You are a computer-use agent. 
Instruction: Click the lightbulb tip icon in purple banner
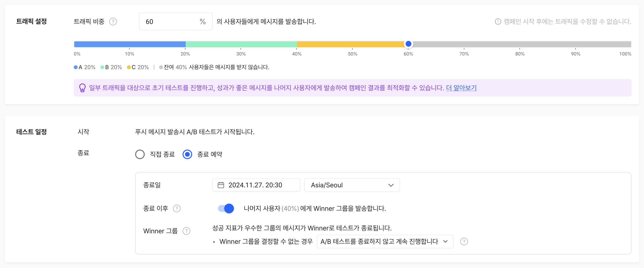pyautogui.click(x=82, y=88)
